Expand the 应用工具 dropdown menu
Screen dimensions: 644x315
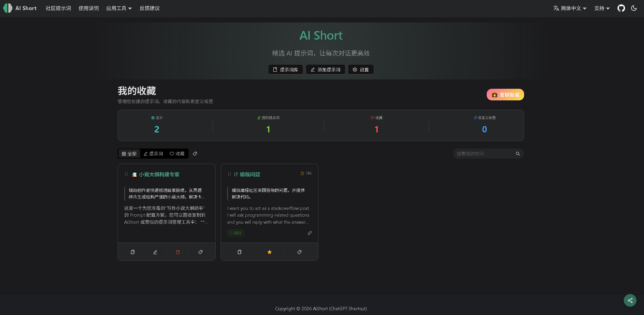(119, 8)
